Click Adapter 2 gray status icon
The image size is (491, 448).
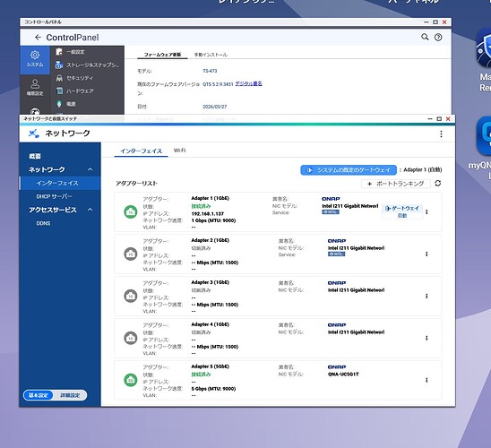coord(131,254)
